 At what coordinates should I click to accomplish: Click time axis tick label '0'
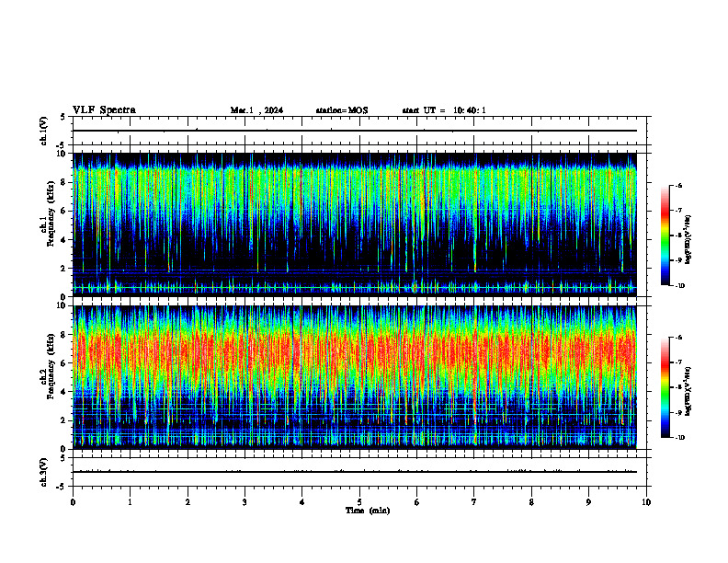tap(73, 502)
